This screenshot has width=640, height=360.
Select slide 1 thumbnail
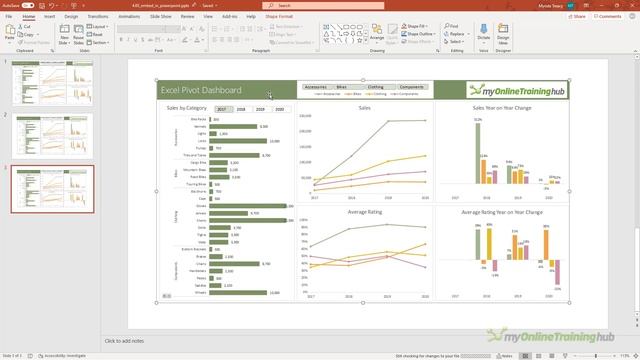pyautogui.click(x=52, y=83)
